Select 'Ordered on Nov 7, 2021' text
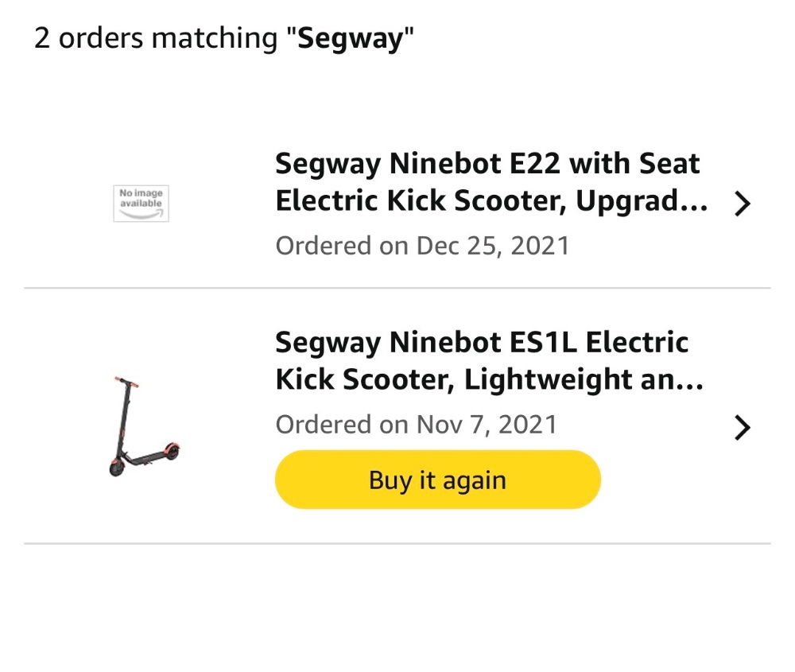Image resolution: width=795 pixels, height=672 pixels. click(416, 424)
